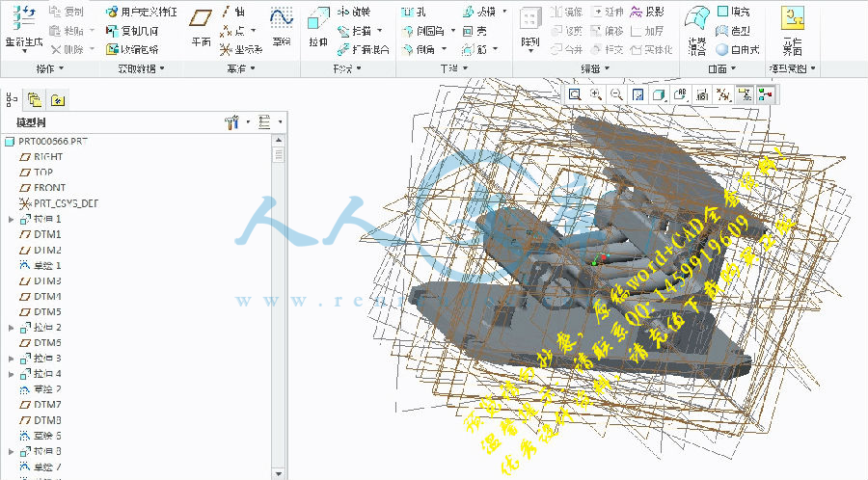Viewport: 868px width, 480px height.
Task: Select the Extrude (拉伸) tool
Action: coord(318,27)
